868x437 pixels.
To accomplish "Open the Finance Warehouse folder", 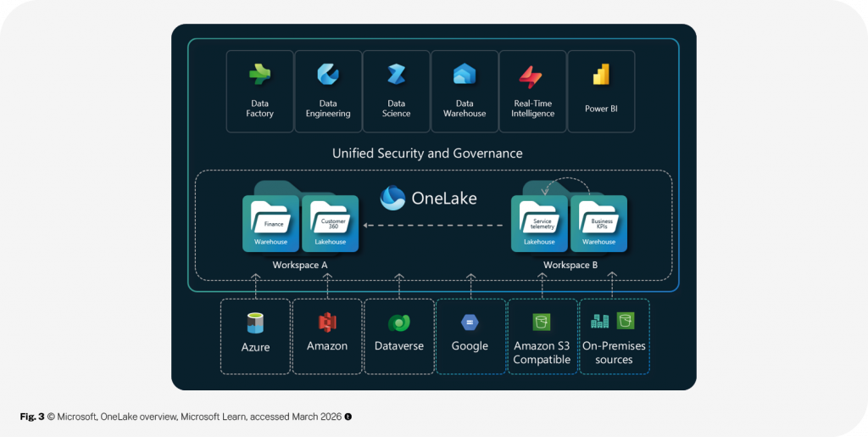I will point(271,224).
